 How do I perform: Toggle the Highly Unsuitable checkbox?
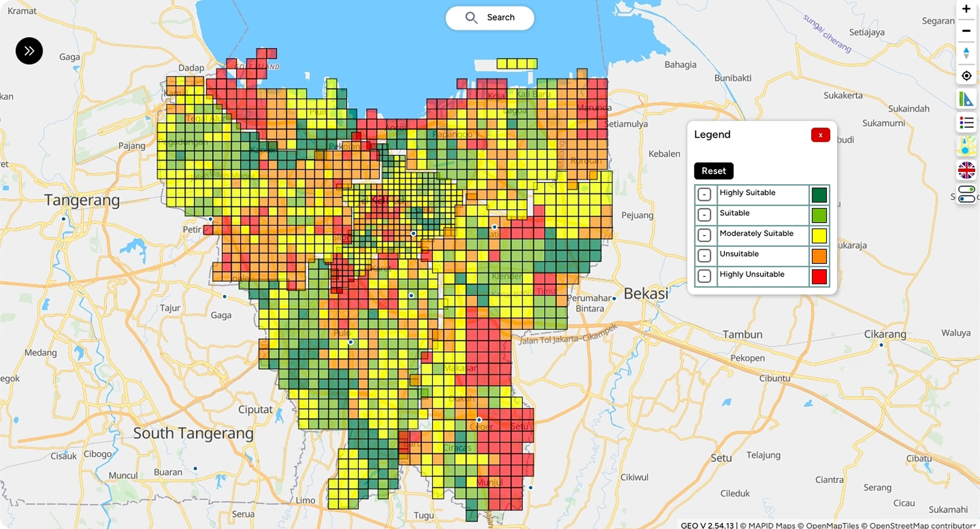coord(704,276)
